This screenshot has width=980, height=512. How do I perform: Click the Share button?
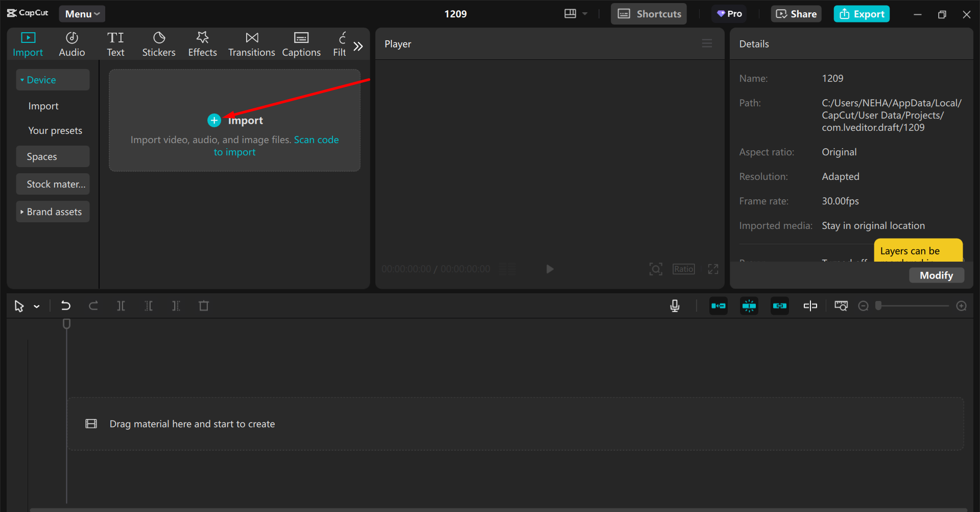(796, 14)
